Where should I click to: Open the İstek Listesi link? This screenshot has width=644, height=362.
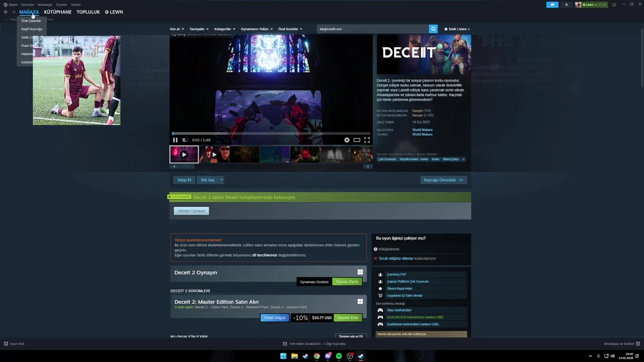pyautogui.click(x=457, y=29)
